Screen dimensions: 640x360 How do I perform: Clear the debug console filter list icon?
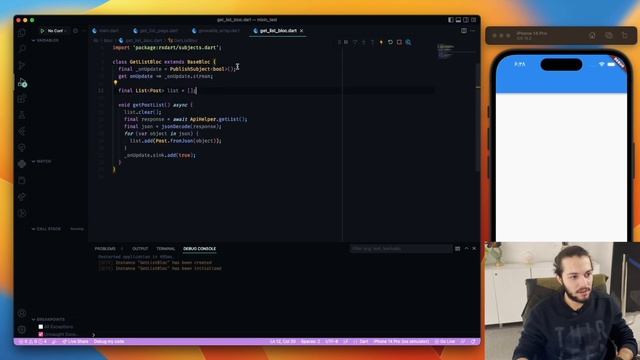click(x=458, y=249)
